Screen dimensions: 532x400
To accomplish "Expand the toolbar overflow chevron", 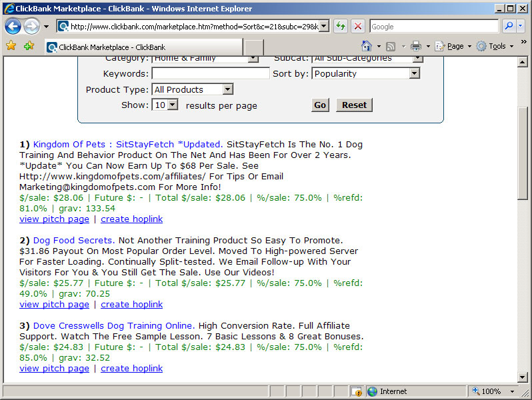I will (x=524, y=42).
